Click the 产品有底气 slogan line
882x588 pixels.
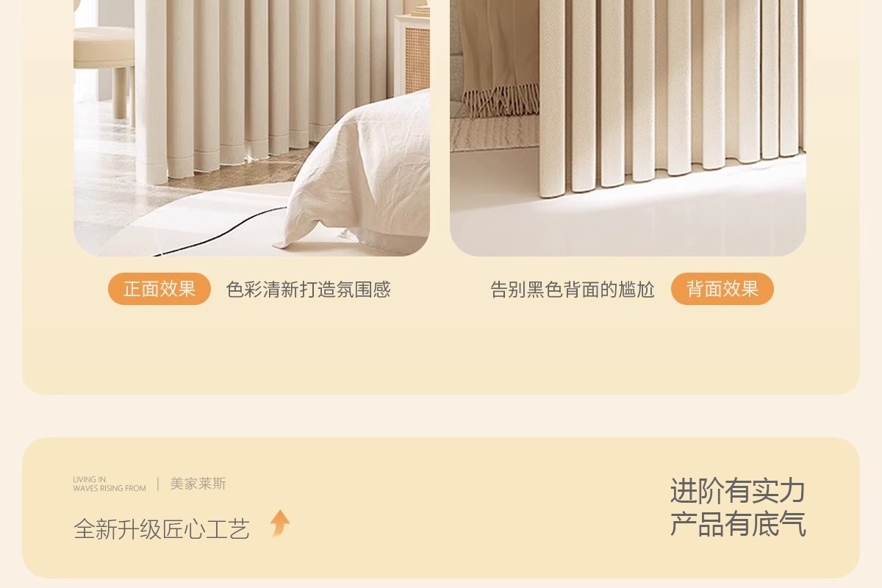click(737, 524)
